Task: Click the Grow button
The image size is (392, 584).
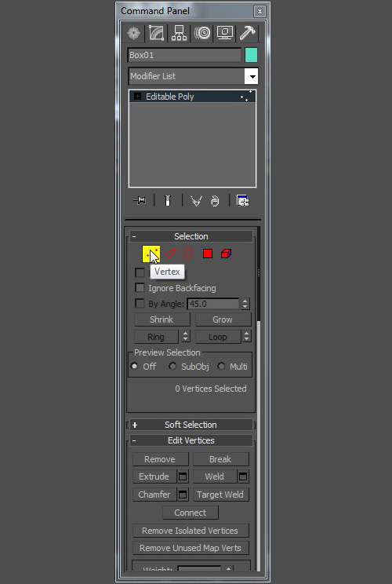Action: click(223, 319)
